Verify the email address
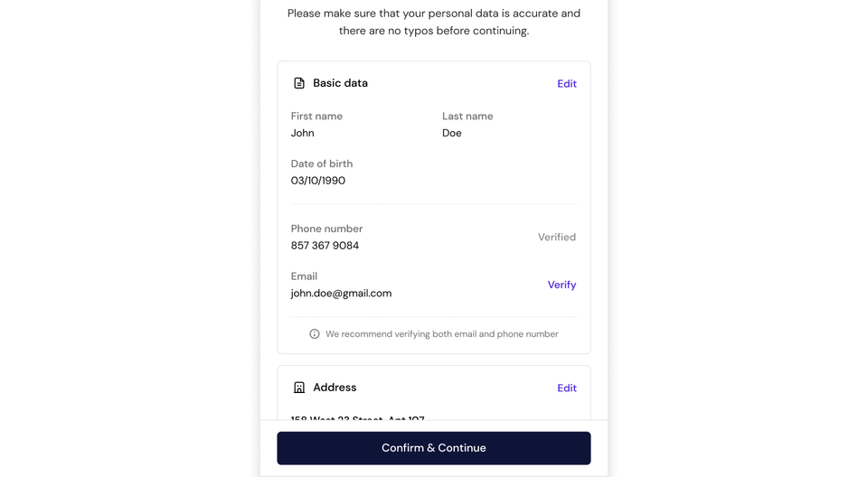 tap(561, 285)
